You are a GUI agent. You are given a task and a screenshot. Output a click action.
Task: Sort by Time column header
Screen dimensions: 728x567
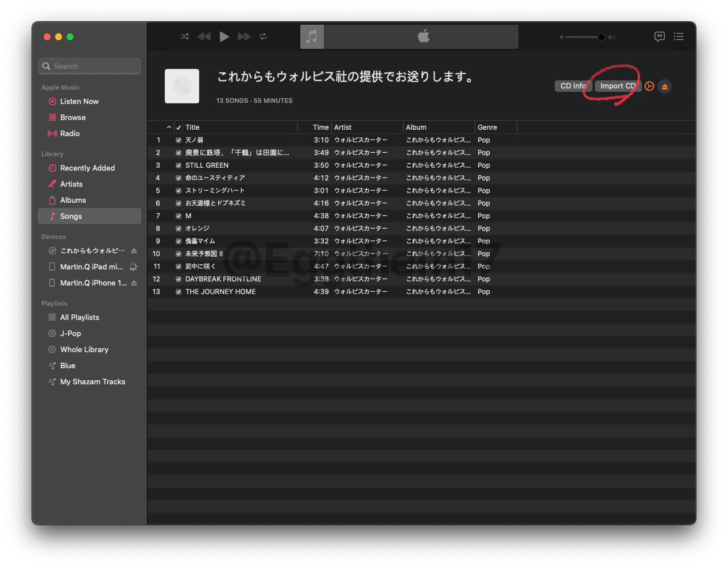tap(320, 128)
